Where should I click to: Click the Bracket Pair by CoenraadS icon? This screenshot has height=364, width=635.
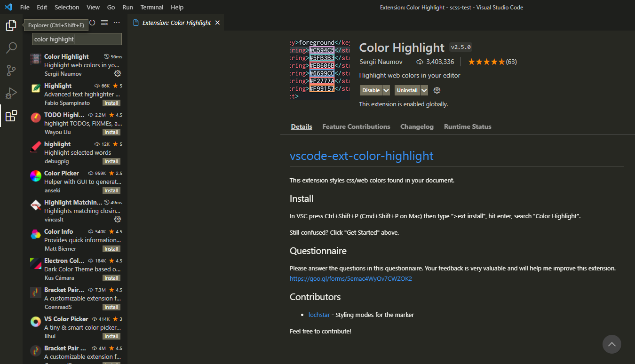click(x=36, y=293)
